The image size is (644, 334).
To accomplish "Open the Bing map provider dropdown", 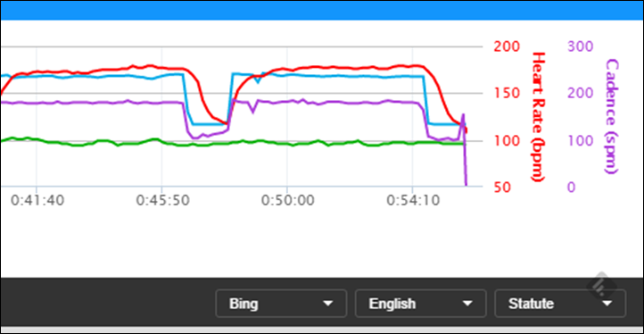I will 281,304.
